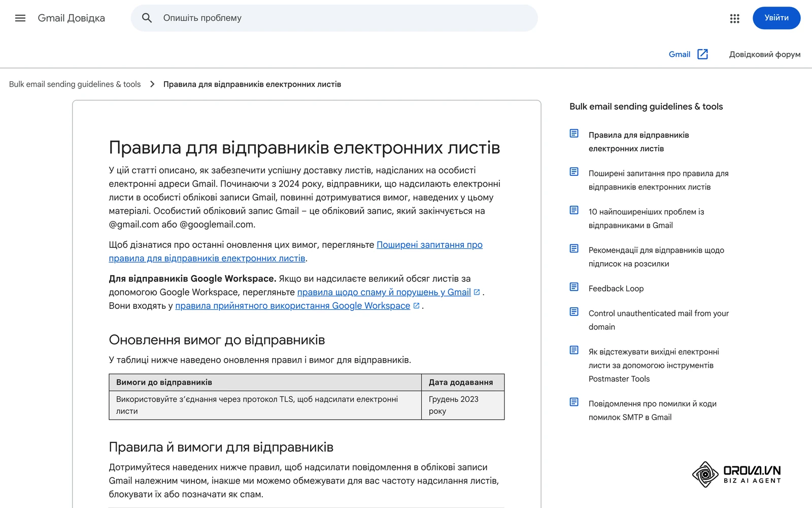Screen dimensions: 812x508
Task: Click article icon beside Рекомендації для відправників
Action: [574, 248]
